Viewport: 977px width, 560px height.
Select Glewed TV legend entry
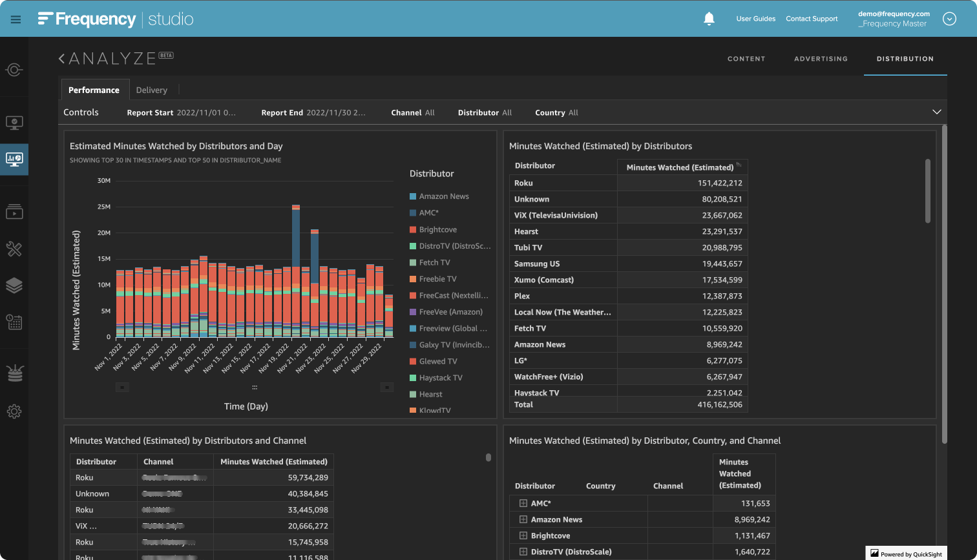433,361
